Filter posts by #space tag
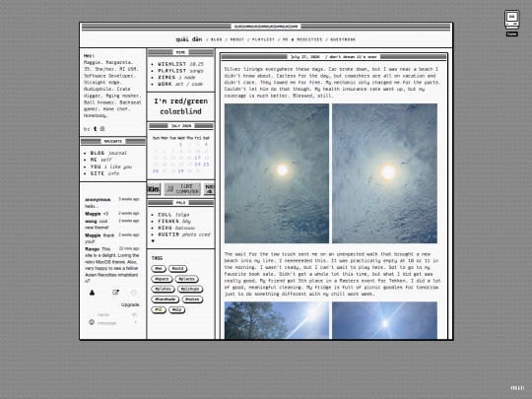532x399 pixels. pyautogui.click(x=162, y=279)
